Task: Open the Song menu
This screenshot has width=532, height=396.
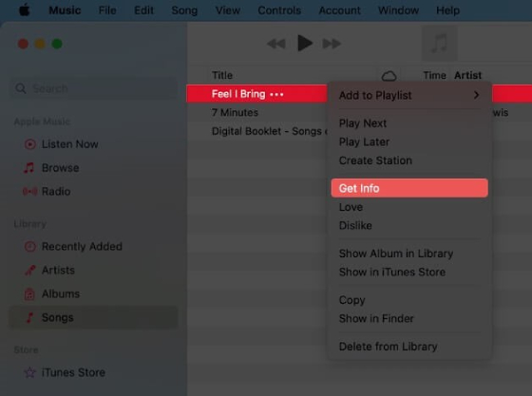Action: (184, 10)
